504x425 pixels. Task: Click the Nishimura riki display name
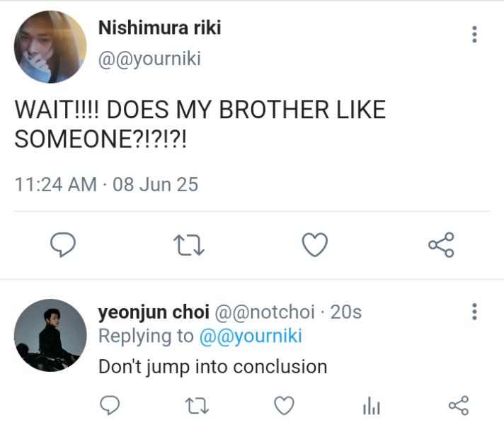pyautogui.click(x=159, y=28)
